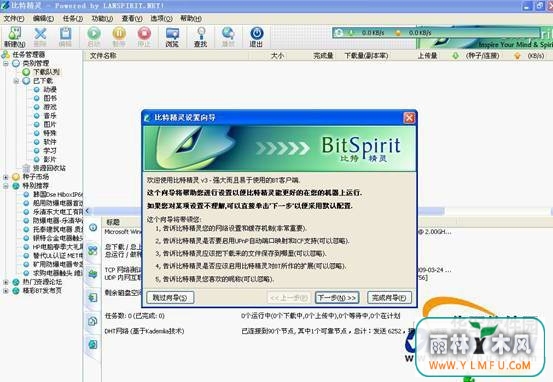The width and height of the screenshot is (553, 382).
Task: Sort by the 文件名称 column header
Action: [103, 56]
